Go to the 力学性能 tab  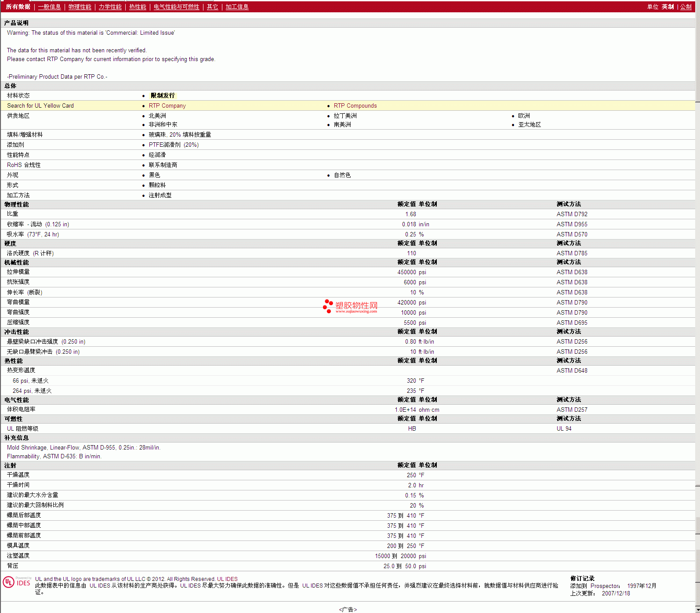[110, 7]
